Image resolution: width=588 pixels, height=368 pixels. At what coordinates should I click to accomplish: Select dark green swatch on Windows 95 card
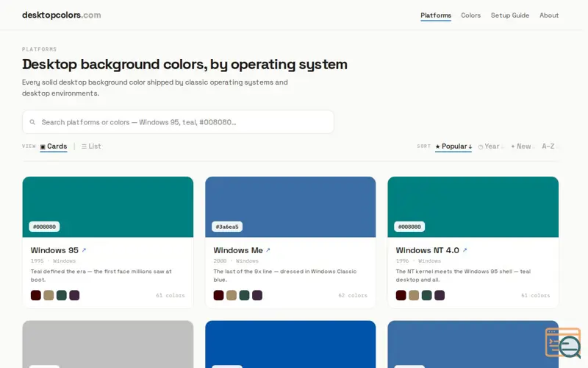pyautogui.click(x=62, y=296)
